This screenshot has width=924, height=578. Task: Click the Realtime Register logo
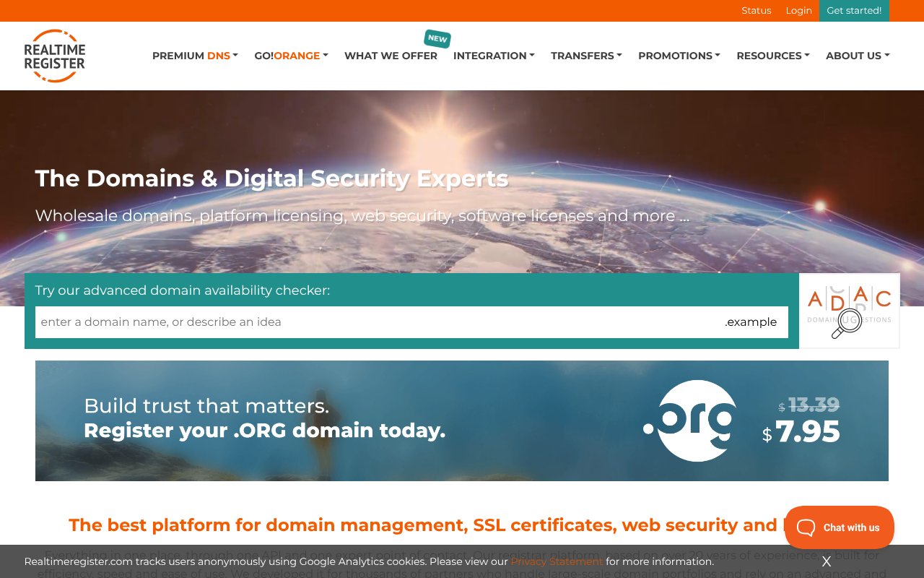[54, 55]
